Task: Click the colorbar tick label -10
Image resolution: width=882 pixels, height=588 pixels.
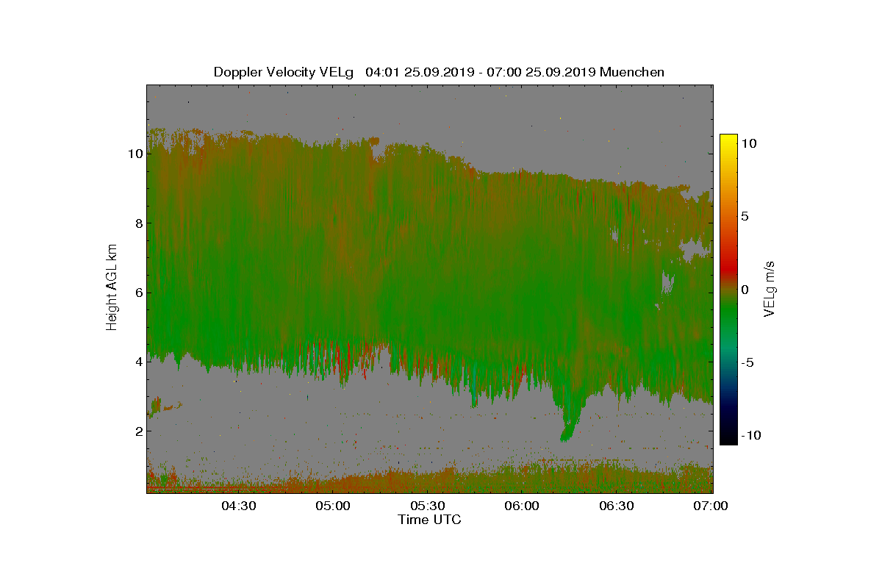Action: 751,436
